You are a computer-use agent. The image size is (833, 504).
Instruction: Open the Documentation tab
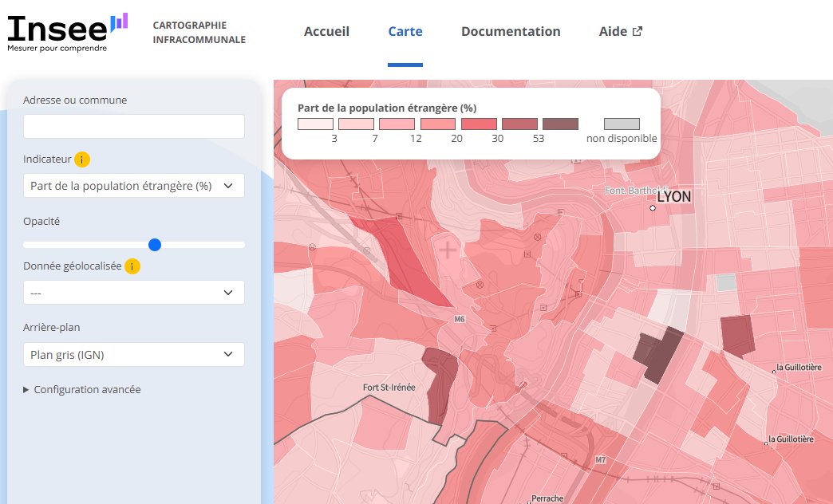click(x=511, y=31)
